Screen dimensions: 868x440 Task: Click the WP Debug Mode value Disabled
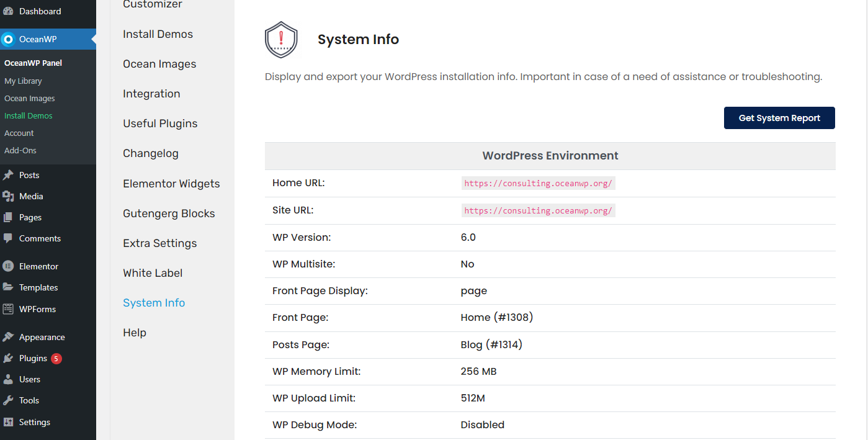(x=483, y=424)
